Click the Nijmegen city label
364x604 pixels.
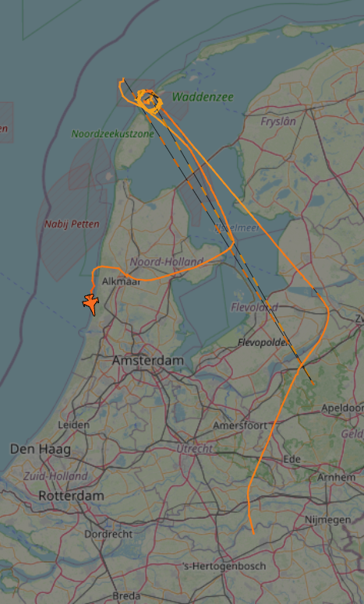[328, 520]
